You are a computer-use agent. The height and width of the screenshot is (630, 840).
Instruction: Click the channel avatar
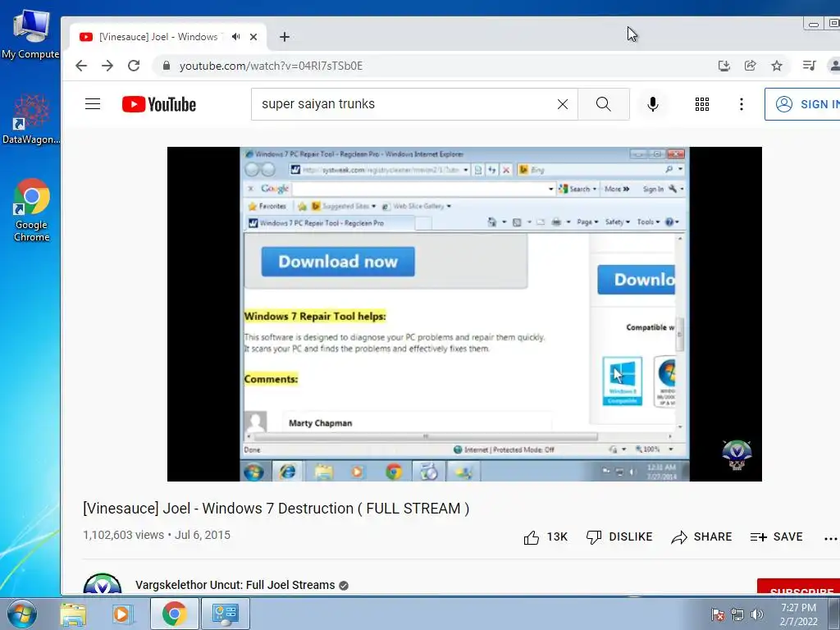103,584
